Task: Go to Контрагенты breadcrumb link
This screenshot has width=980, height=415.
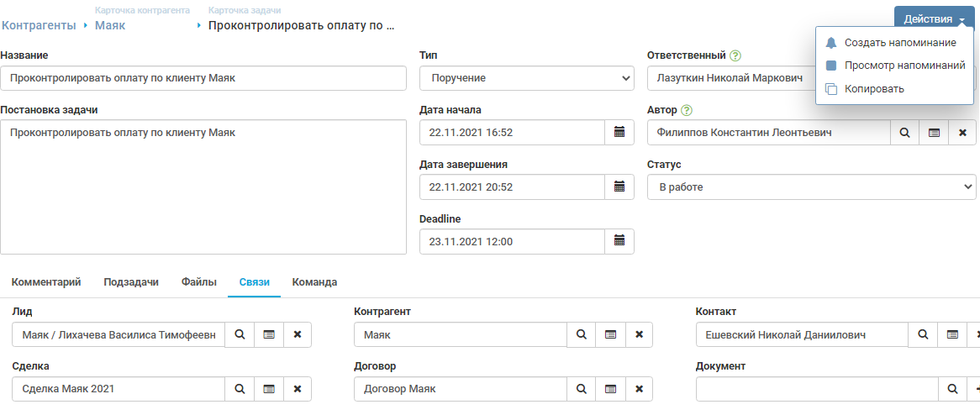Action: click(x=38, y=26)
